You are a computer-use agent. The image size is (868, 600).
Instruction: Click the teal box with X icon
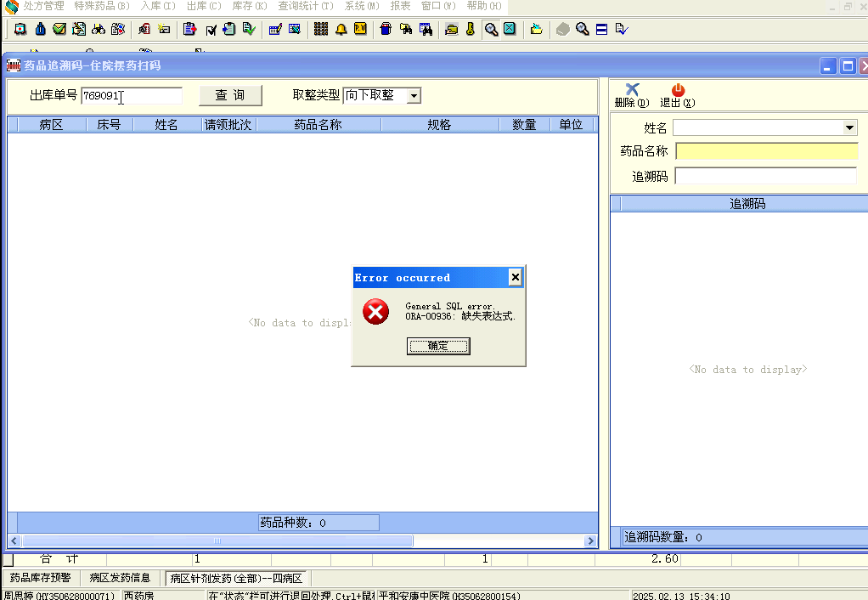[510, 29]
